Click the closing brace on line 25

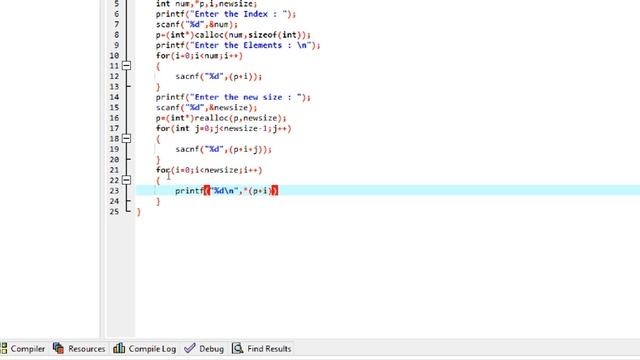(x=138, y=211)
